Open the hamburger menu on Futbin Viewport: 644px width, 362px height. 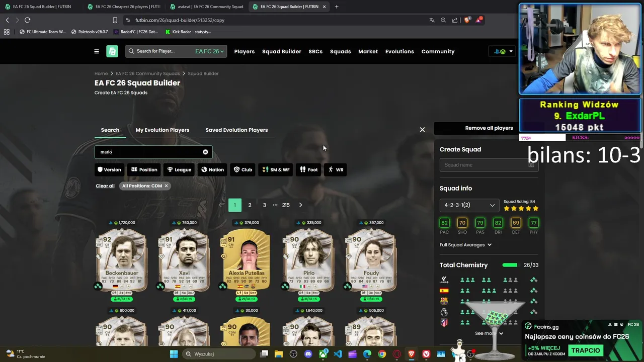[97, 51]
